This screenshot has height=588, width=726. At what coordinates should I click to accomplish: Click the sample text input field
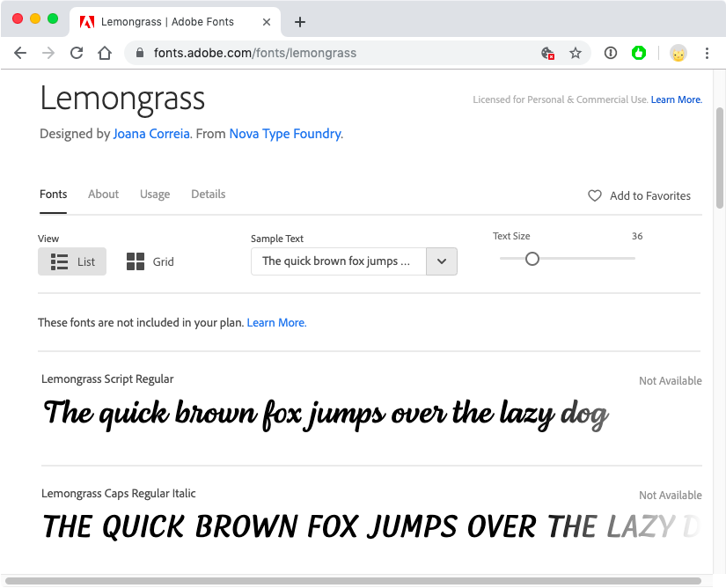click(x=339, y=261)
